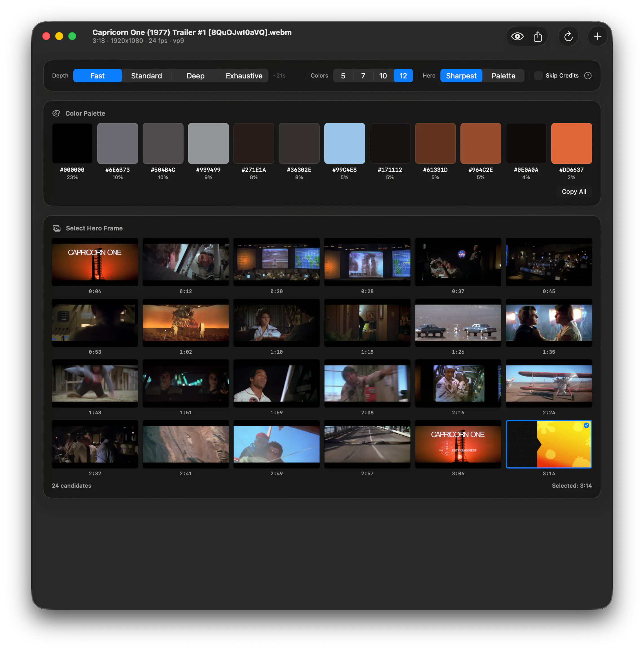Pick the 0:45 frame thumbnail
Image resolution: width=644 pixels, height=651 pixels.
coord(549,262)
